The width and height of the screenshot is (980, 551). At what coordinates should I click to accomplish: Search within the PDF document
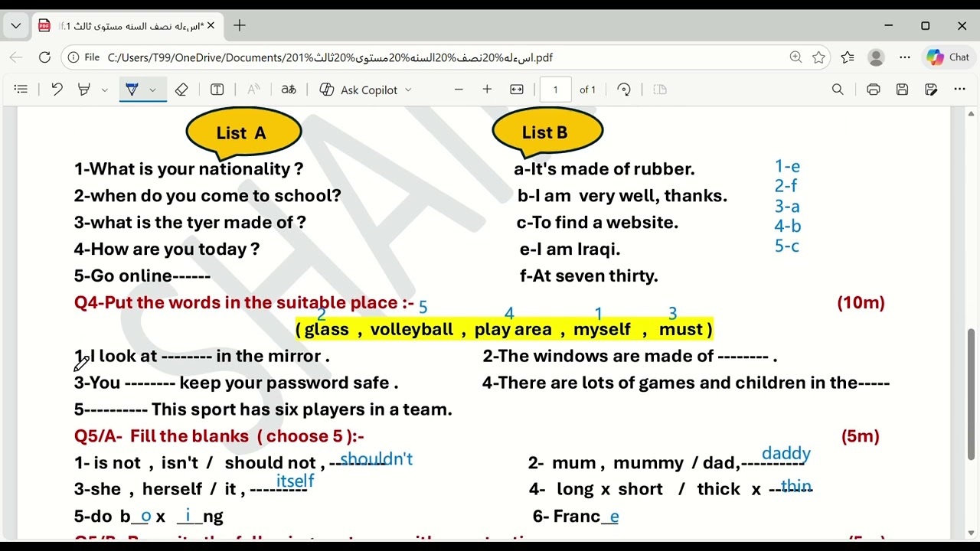click(x=838, y=90)
